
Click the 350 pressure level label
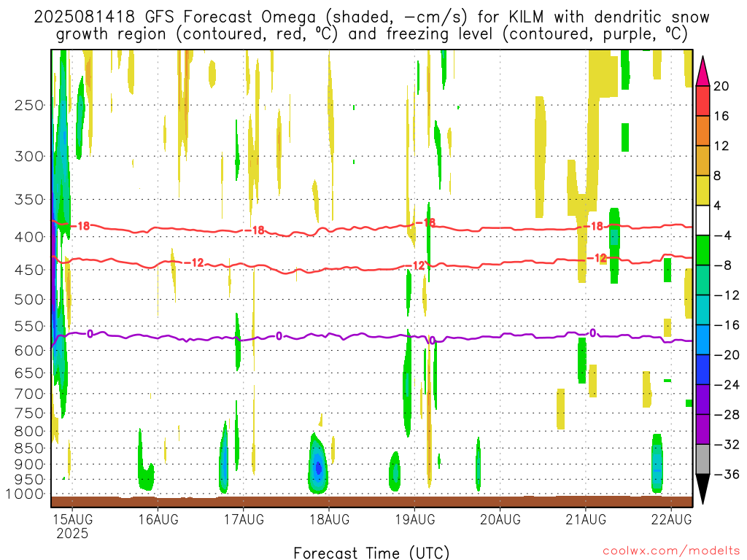(29, 200)
